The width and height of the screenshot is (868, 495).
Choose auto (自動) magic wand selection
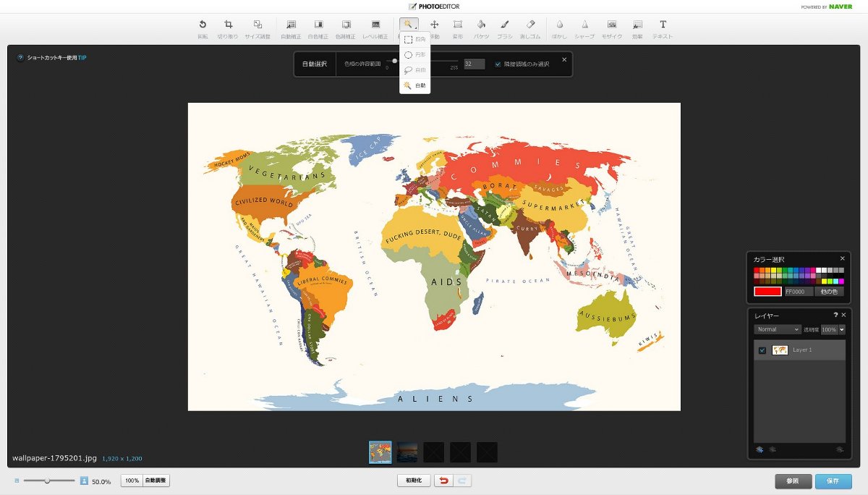point(415,85)
